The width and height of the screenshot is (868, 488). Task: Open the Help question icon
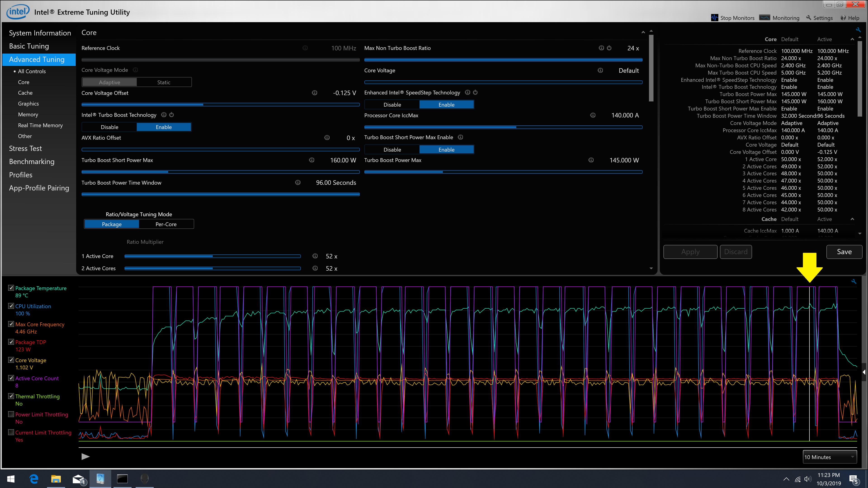843,18
